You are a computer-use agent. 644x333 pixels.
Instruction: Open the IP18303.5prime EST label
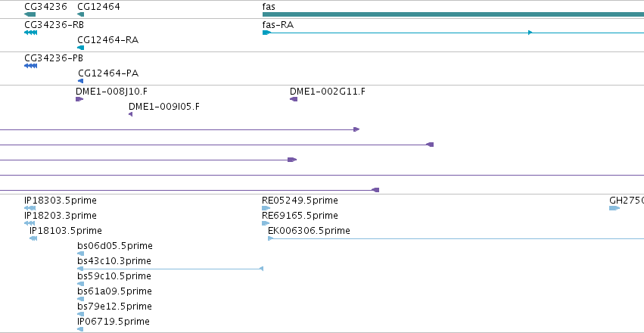coord(61,201)
